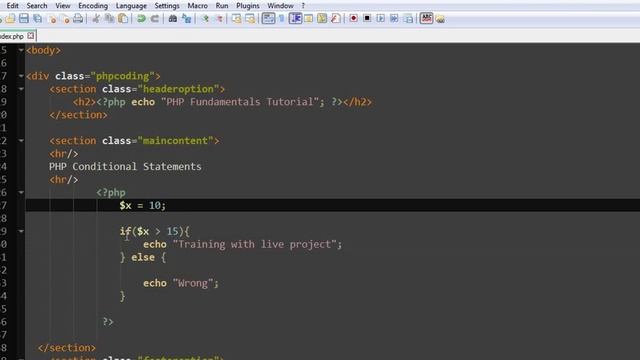
Task: Click the first <hr/> tag line
Action: click(64, 154)
